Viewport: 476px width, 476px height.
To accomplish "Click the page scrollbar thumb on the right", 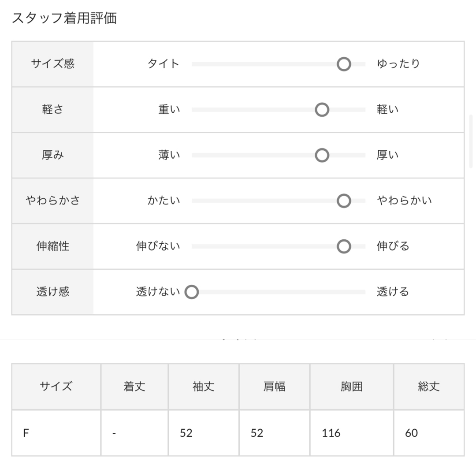I will (x=471, y=141).
